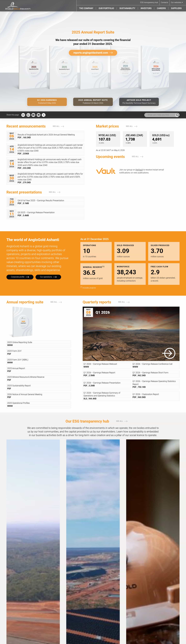Open THE COMPANY menu

(86, 8)
